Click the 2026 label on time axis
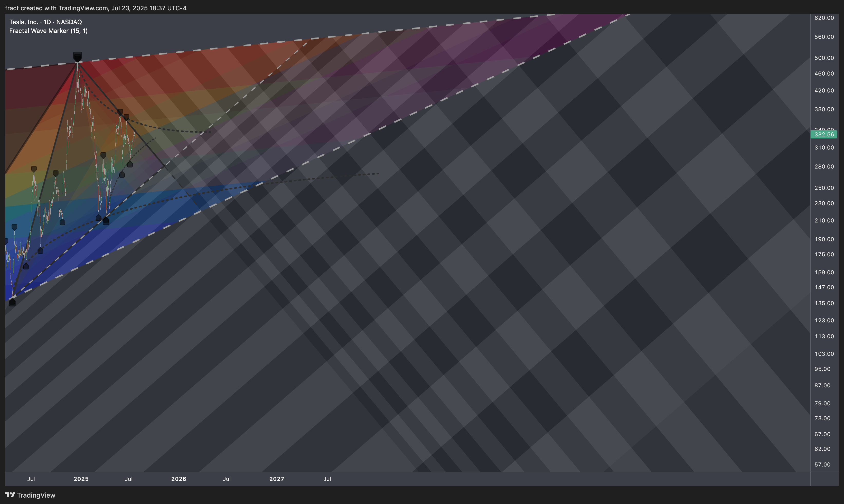The height and width of the screenshot is (504, 844). pos(179,479)
